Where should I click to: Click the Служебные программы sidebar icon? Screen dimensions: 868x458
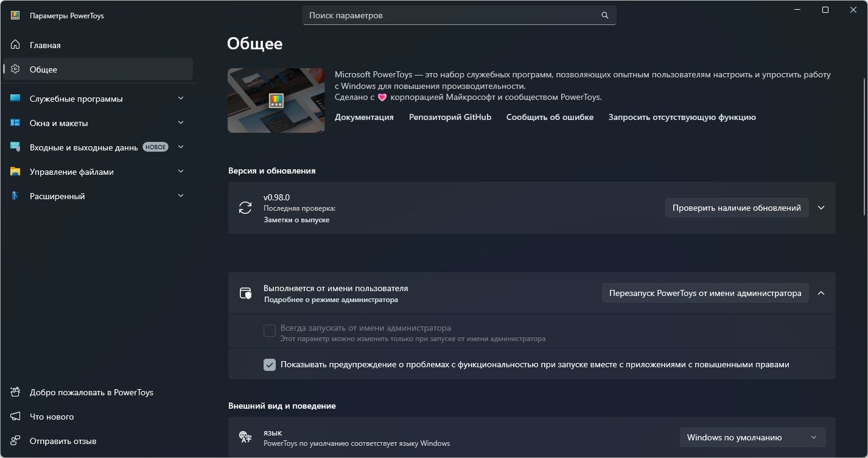pyautogui.click(x=15, y=99)
